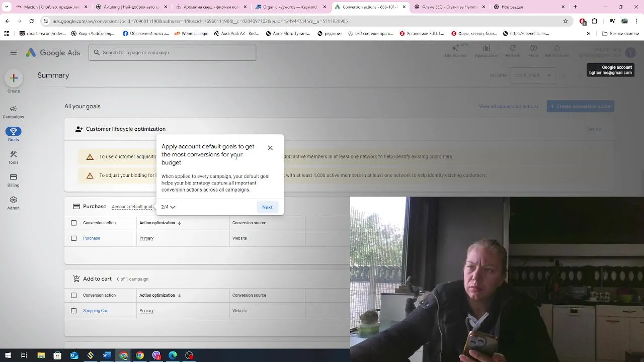
Task: Go to Billing in the sidebar
Action: [x=14, y=180]
